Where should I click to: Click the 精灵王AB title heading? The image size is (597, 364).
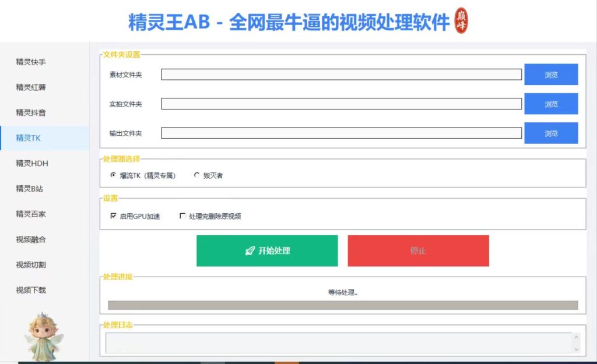[289, 22]
